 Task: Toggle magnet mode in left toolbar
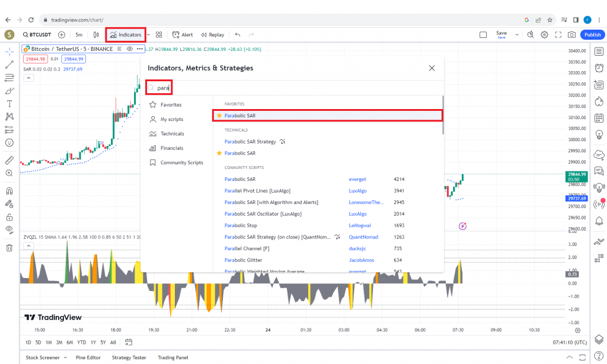click(9, 191)
